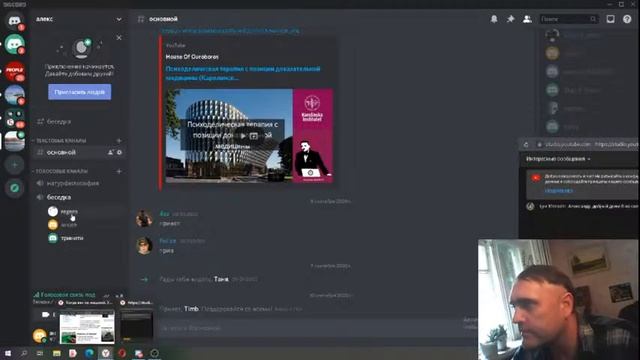Click the message input field
Viewport: 640px width, 360px height.
[x=310, y=328]
